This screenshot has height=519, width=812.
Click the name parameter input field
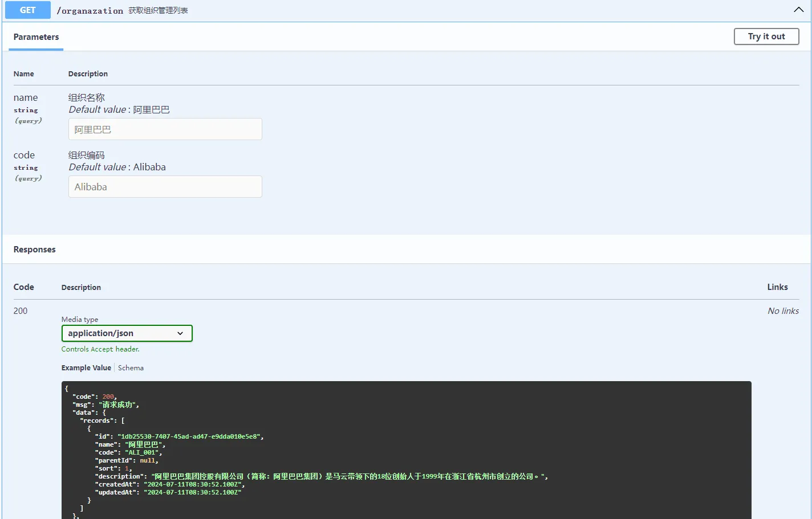click(x=165, y=129)
